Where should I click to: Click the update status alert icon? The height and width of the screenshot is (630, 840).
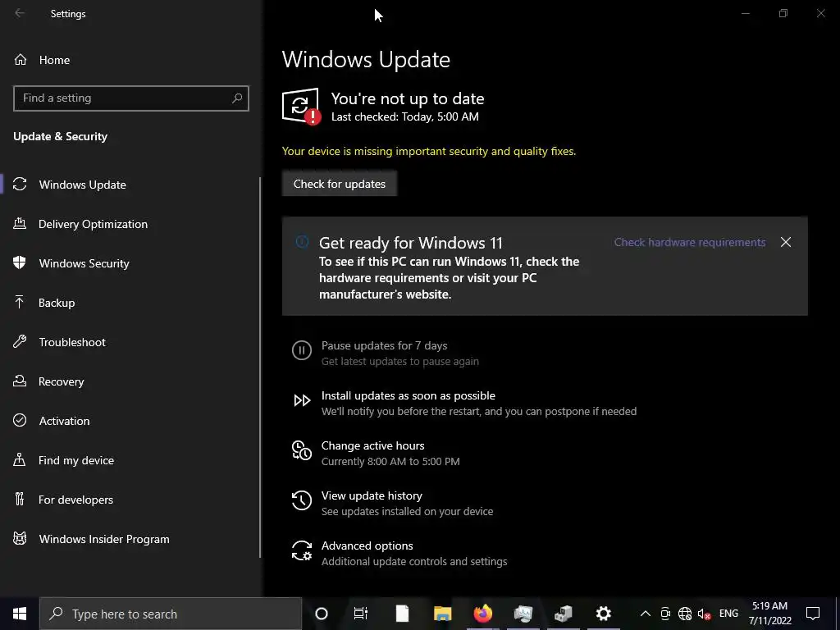(x=301, y=106)
